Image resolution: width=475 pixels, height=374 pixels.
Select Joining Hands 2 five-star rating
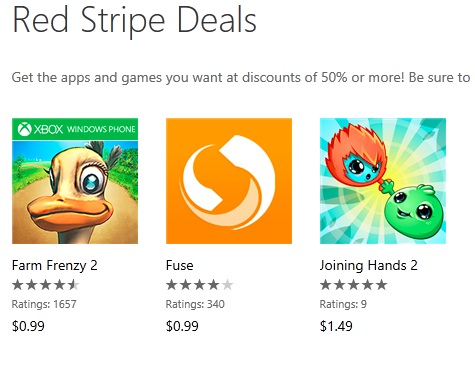tap(354, 285)
